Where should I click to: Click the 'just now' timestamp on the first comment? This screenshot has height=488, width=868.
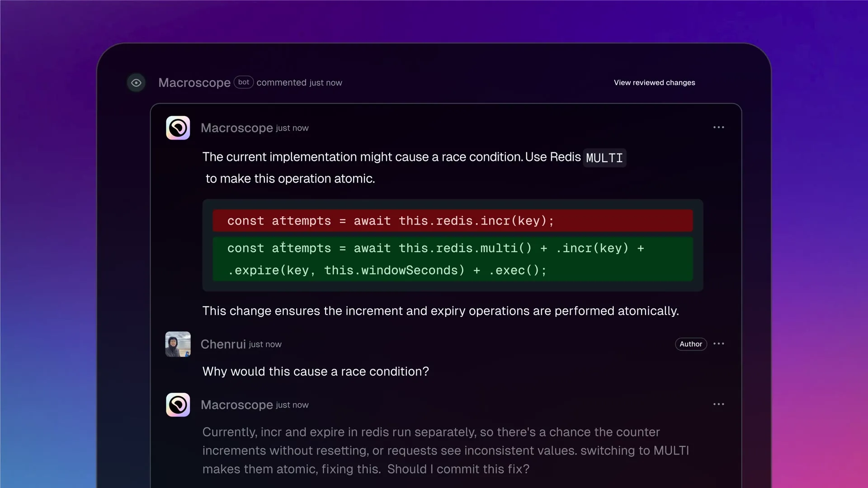tap(292, 128)
